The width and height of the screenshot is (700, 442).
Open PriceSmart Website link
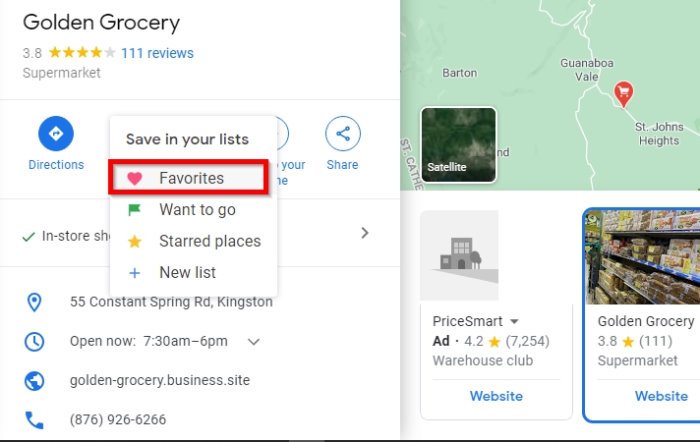[x=496, y=396]
